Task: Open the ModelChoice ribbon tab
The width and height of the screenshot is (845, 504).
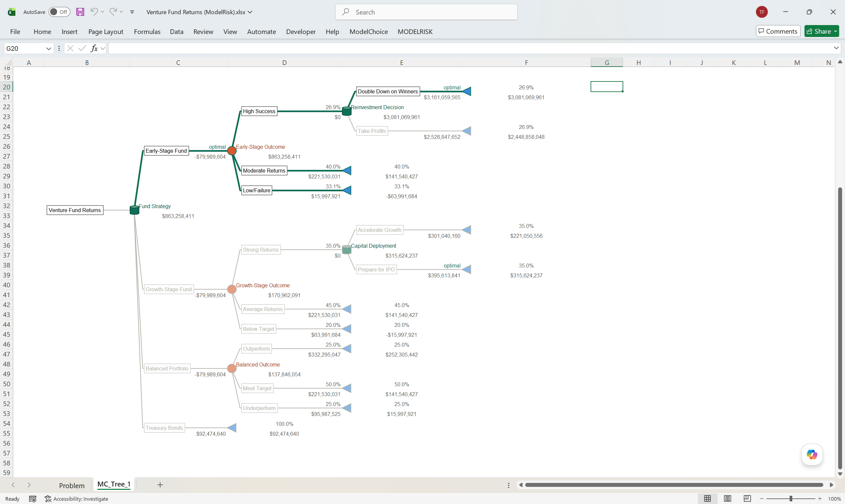Action: click(369, 32)
